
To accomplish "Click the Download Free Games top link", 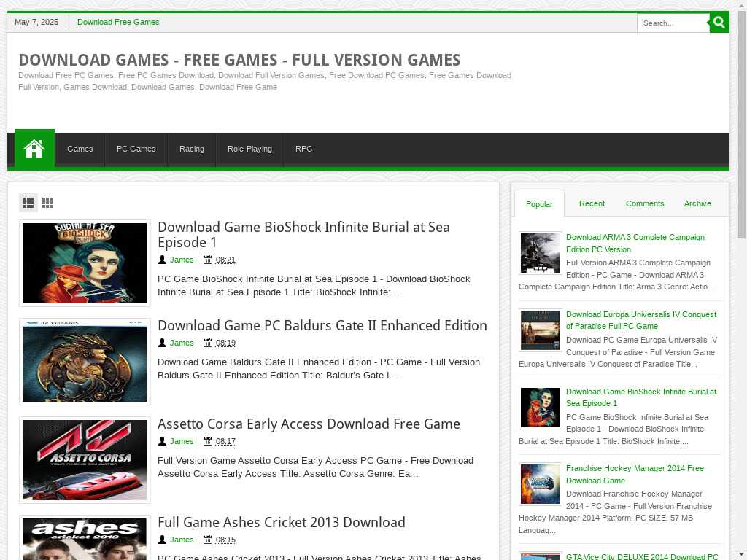I will point(118,22).
